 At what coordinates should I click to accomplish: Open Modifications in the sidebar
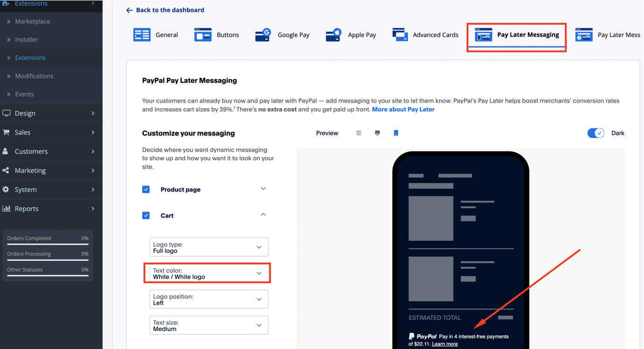(x=34, y=76)
